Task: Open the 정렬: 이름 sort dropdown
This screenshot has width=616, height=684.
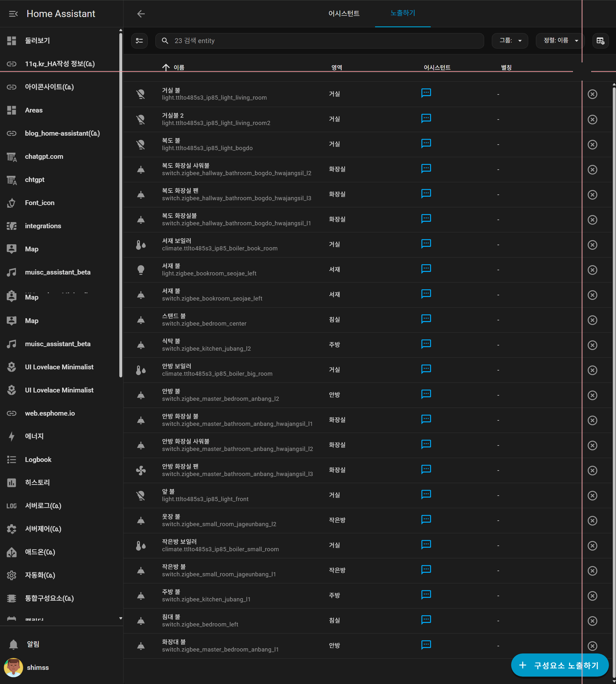Action: tap(560, 41)
